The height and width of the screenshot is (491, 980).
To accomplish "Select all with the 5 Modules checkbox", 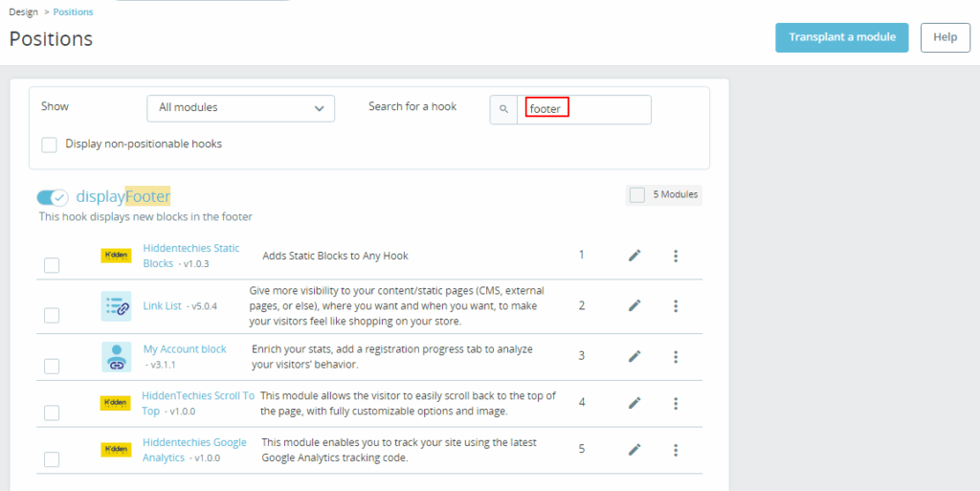I will (637, 195).
